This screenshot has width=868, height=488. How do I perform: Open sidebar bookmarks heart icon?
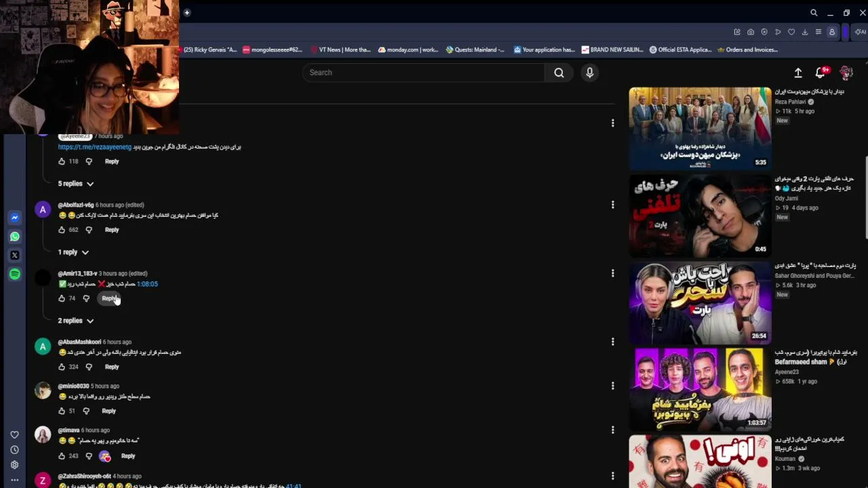(x=14, y=434)
